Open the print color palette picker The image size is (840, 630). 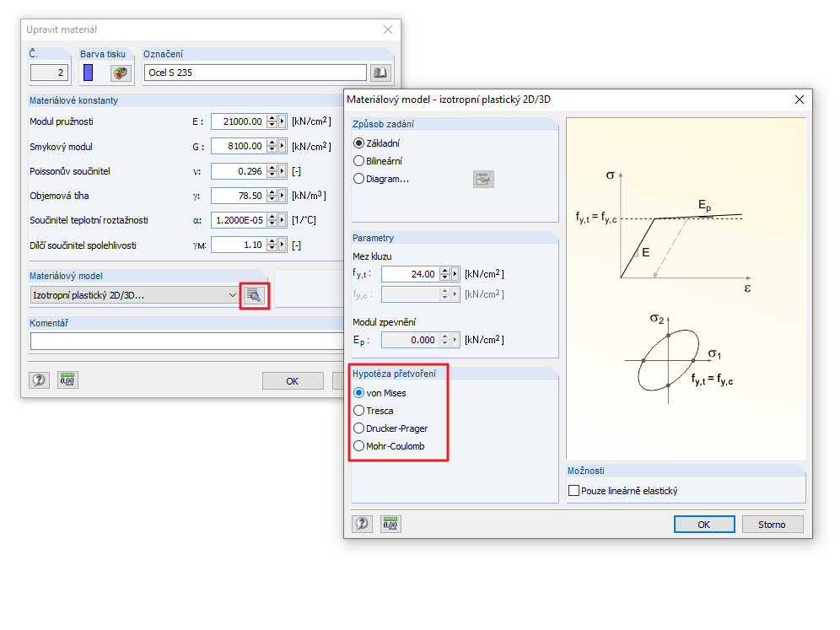point(119,73)
